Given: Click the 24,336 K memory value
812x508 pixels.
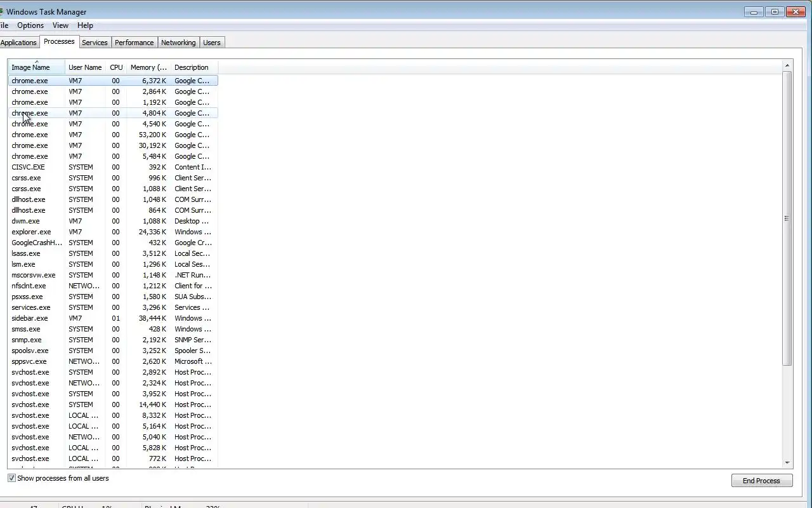Looking at the screenshot, I should click(152, 232).
